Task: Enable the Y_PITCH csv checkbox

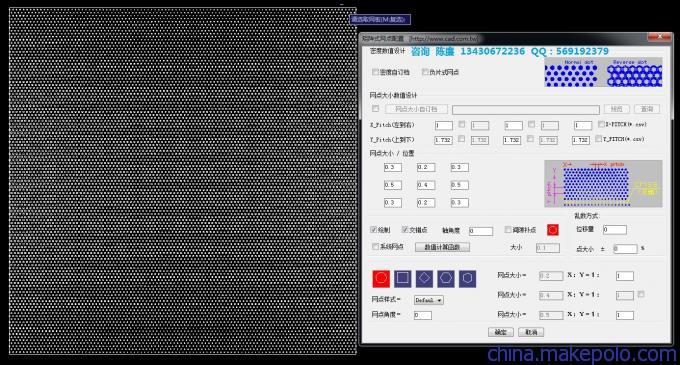Action: pyautogui.click(x=598, y=139)
